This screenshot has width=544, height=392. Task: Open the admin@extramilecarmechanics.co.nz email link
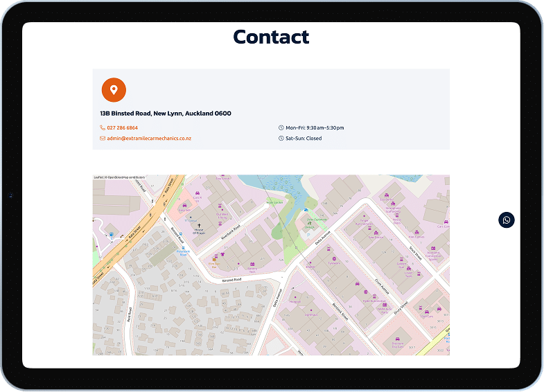(x=149, y=139)
